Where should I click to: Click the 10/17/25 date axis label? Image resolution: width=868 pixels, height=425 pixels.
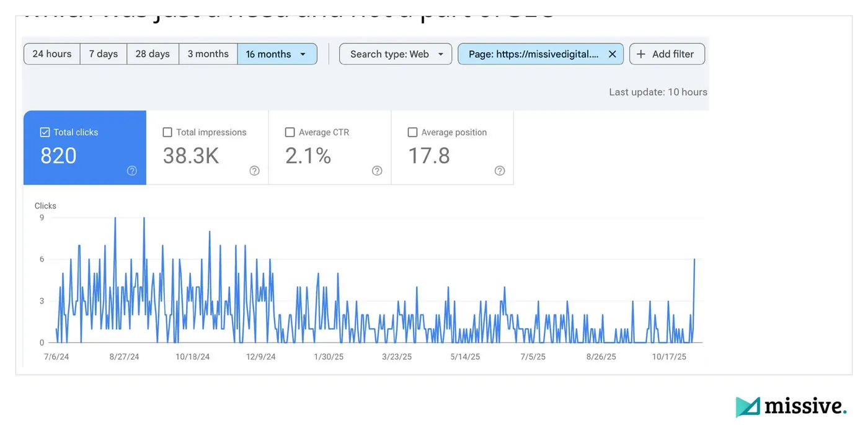coord(669,357)
